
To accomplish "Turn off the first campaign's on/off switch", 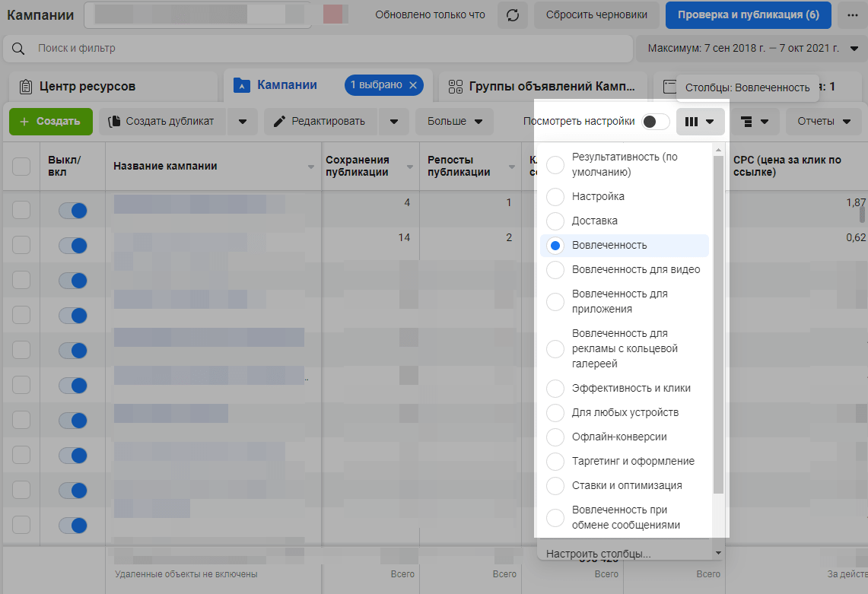I will pos(73,211).
